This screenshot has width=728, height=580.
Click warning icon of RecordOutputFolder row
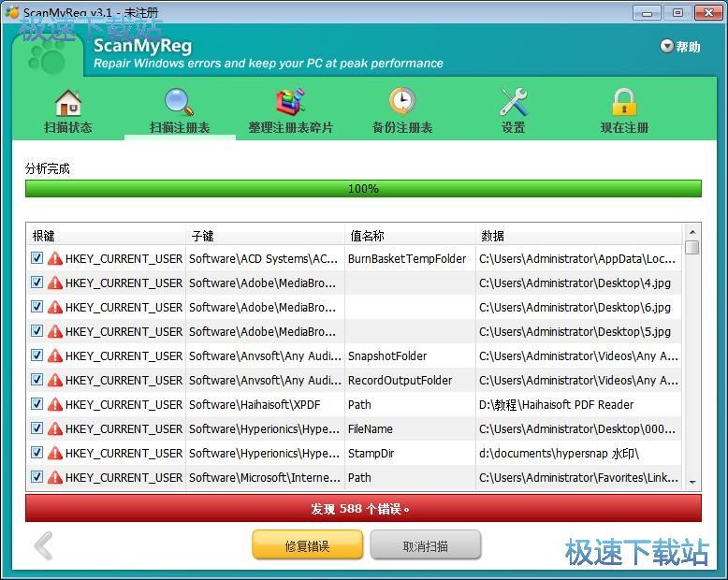pos(55,380)
